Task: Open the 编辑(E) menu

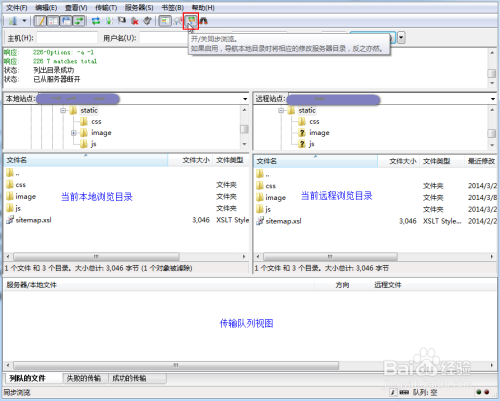Action: (x=46, y=7)
